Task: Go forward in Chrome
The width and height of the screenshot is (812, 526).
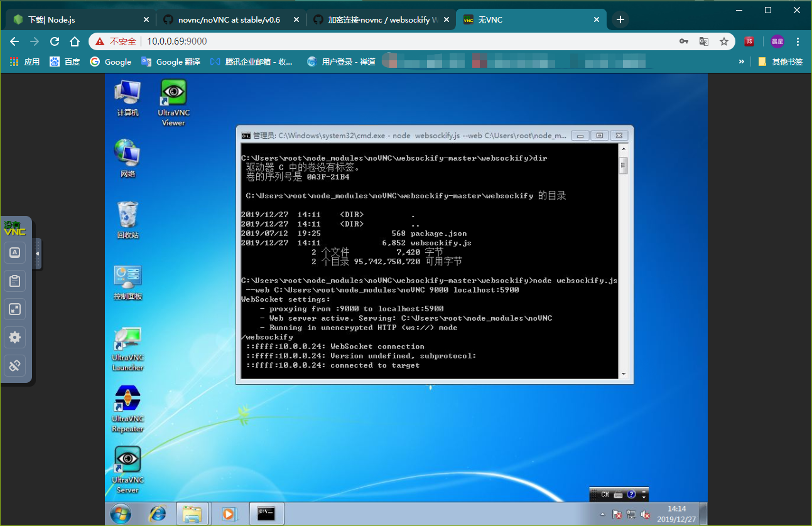Action: tap(35, 41)
